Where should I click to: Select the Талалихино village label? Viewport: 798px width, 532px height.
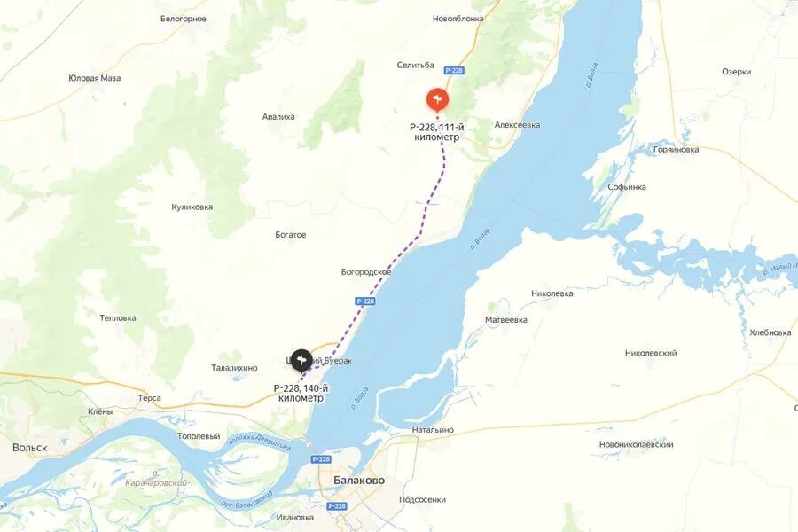235,368
